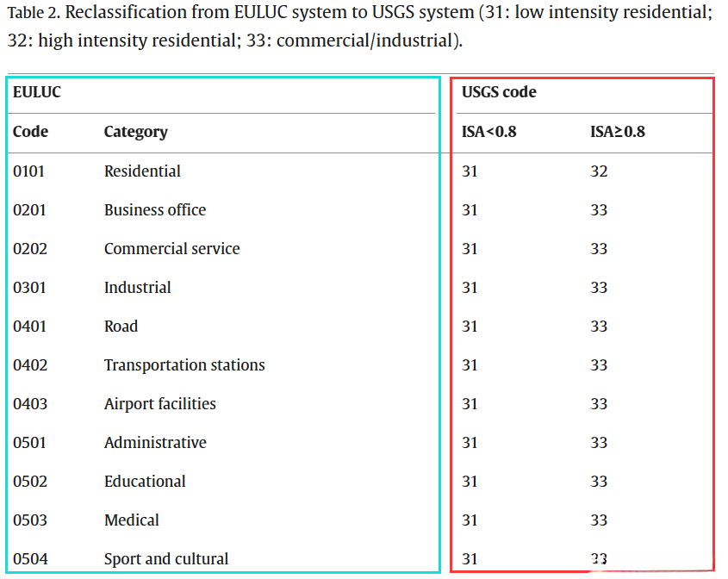Select the EULUC header cell
The height and width of the screenshot is (579, 728).
pos(36,92)
